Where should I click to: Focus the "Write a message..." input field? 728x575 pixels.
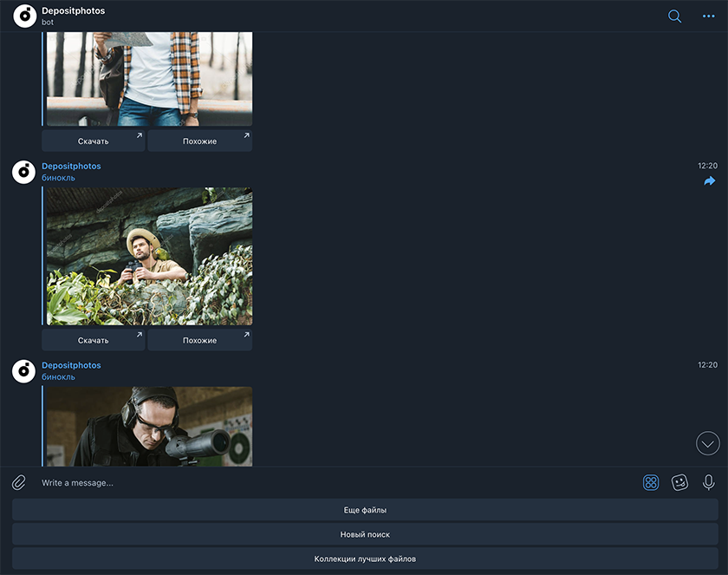tap(329, 482)
